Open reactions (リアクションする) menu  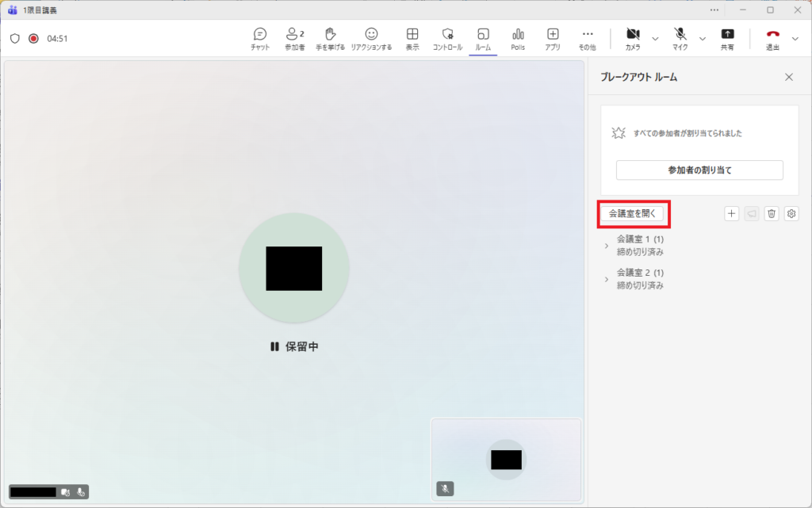pos(371,38)
